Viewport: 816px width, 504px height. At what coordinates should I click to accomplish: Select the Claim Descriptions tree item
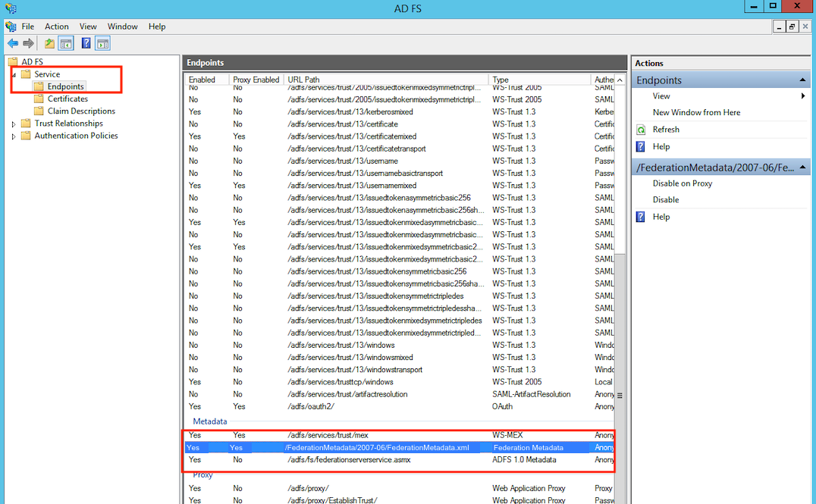click(81, 111)
